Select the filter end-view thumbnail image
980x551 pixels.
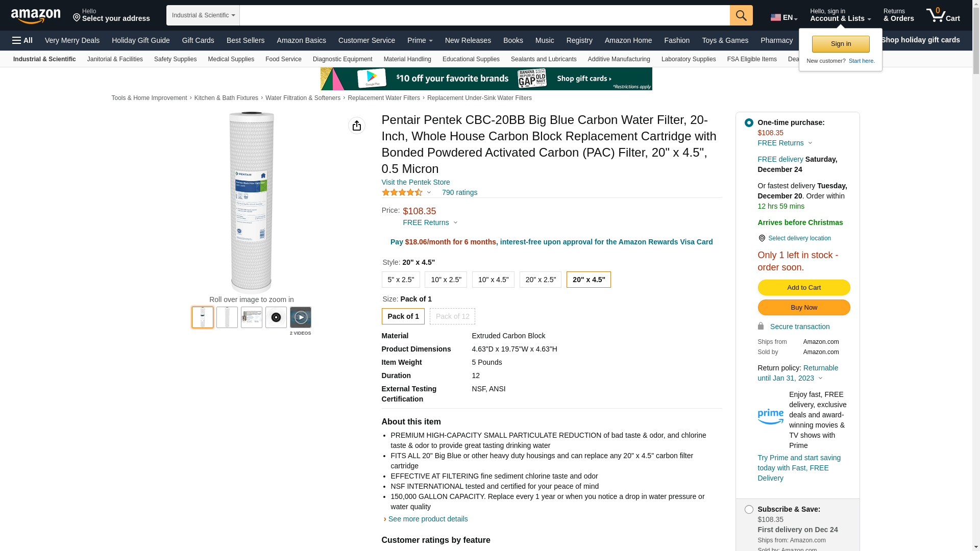[276, 317]
